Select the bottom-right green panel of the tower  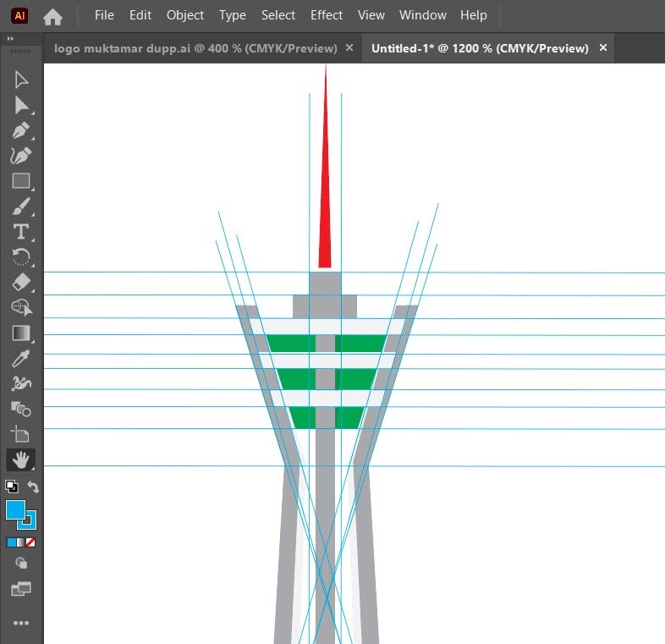pos(349,418)
